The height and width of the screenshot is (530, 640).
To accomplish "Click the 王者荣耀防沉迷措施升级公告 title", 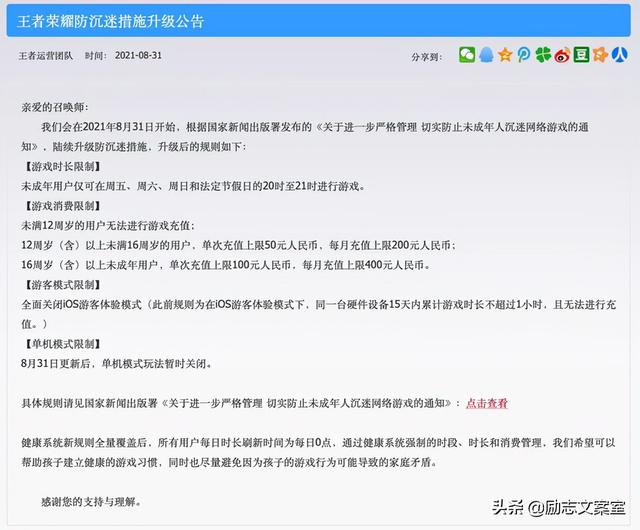I will [111, 22].
